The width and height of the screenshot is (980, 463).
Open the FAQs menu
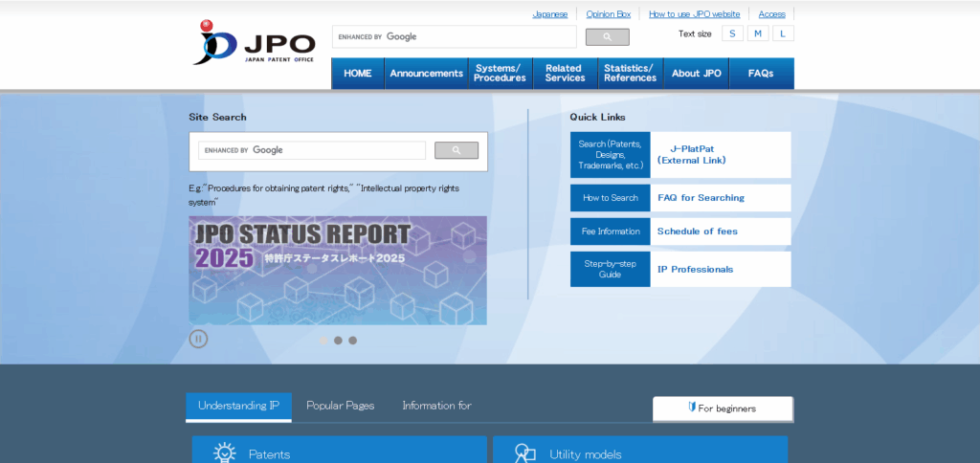[x=761, y=73]
